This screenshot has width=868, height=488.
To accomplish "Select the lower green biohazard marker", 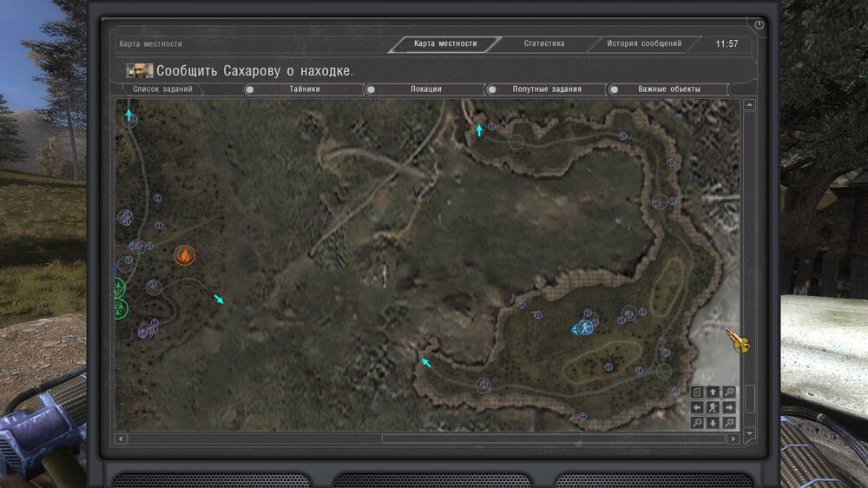I will pyautogui.click(x=120, y=309).
